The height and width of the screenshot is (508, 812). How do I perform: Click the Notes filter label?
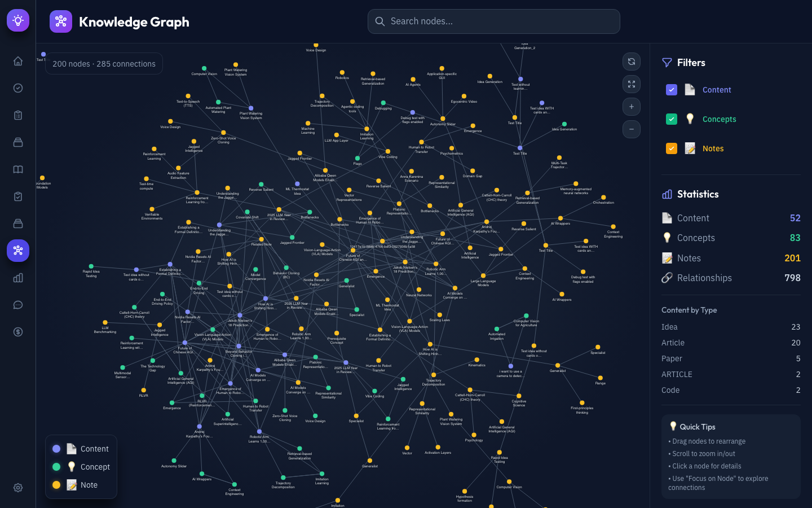pyautogui.click(x=713, y=148)
